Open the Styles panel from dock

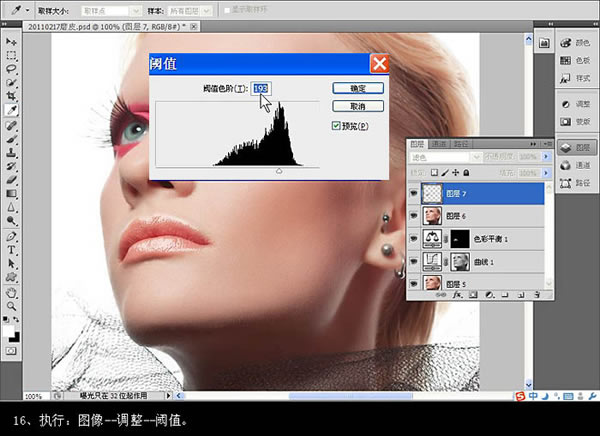[575, 78]
